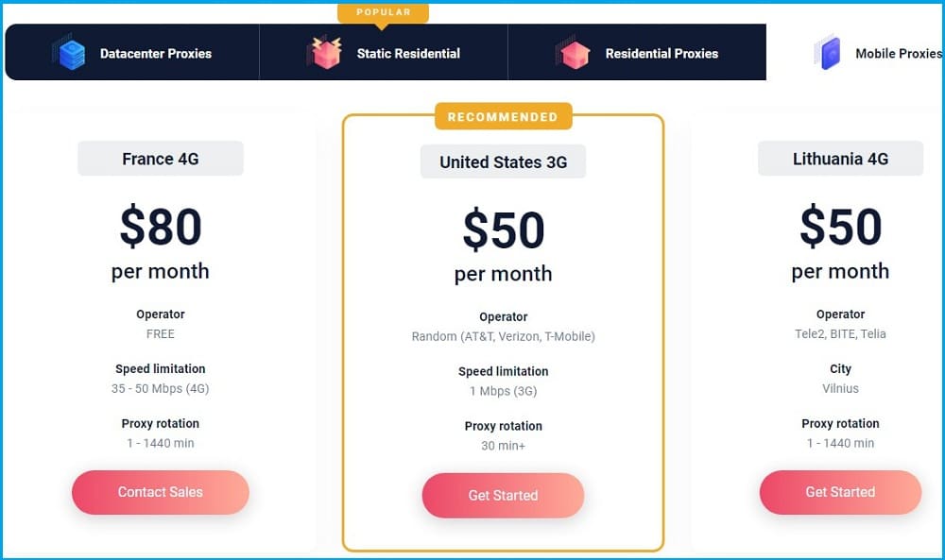Switch to the Static Residential tab

(384, 52)
